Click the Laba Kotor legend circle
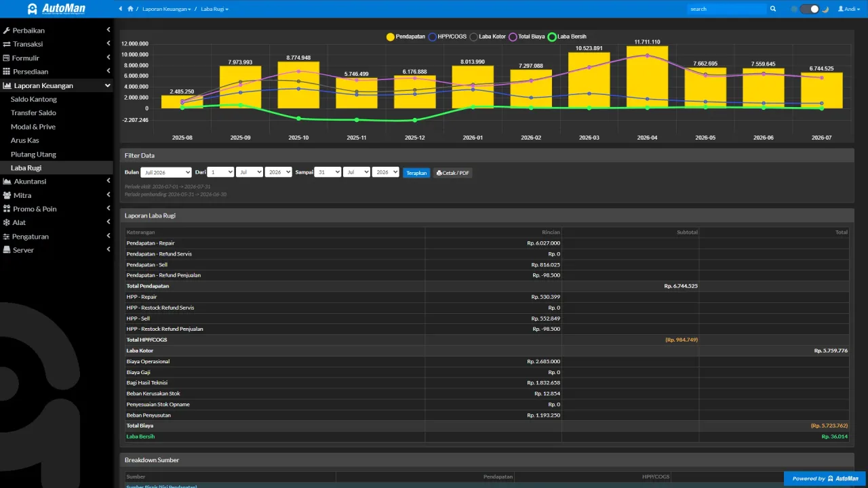 (474, 37)
